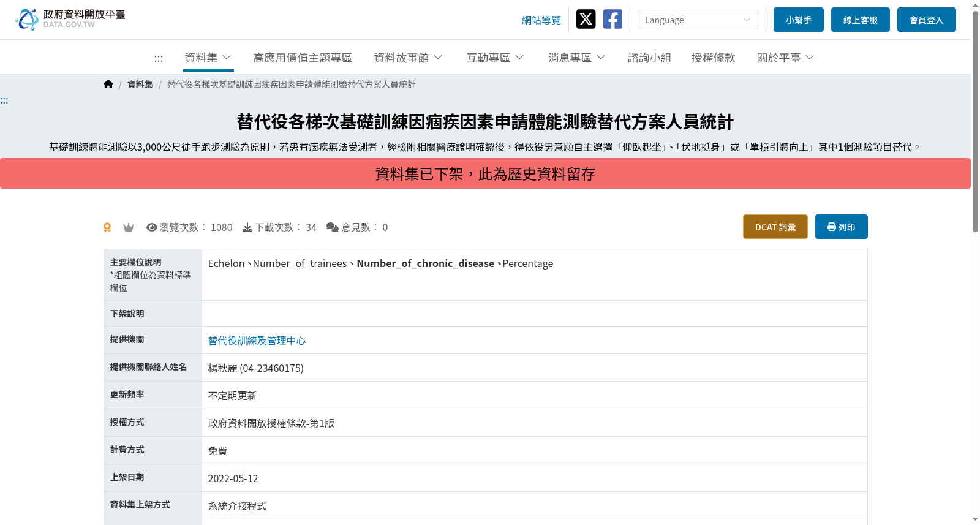Open 替代役訓練及管理中心 provider link
The image size is (980, 525).
[257, 341]
